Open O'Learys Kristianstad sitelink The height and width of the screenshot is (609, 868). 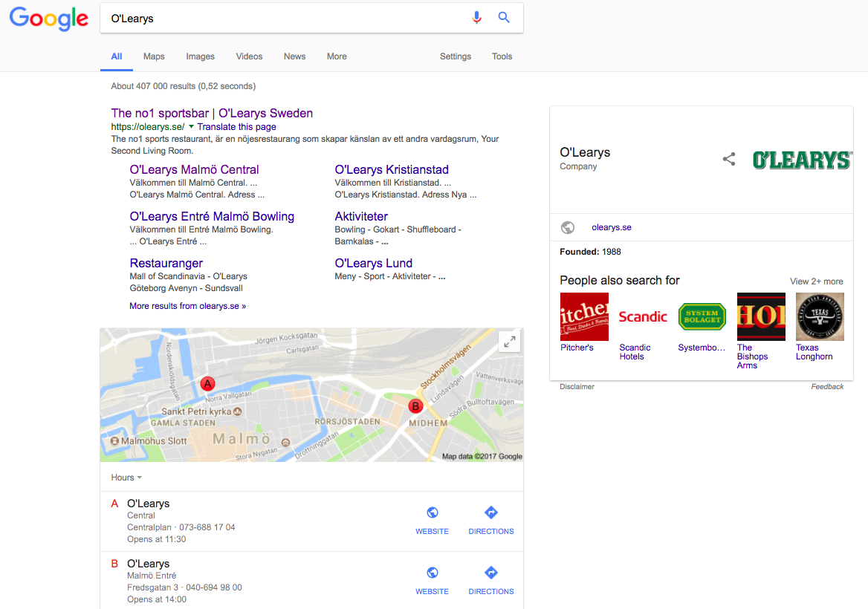click(392, 170)
